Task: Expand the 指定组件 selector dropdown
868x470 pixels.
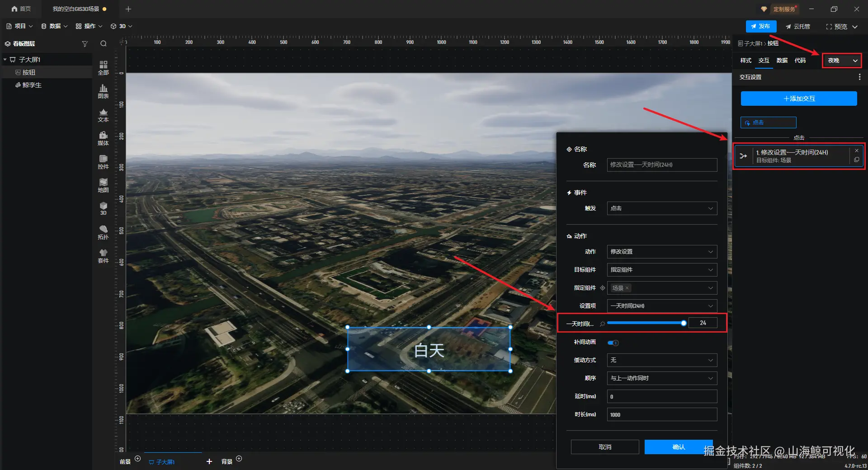Action: (x=662, y=288)
